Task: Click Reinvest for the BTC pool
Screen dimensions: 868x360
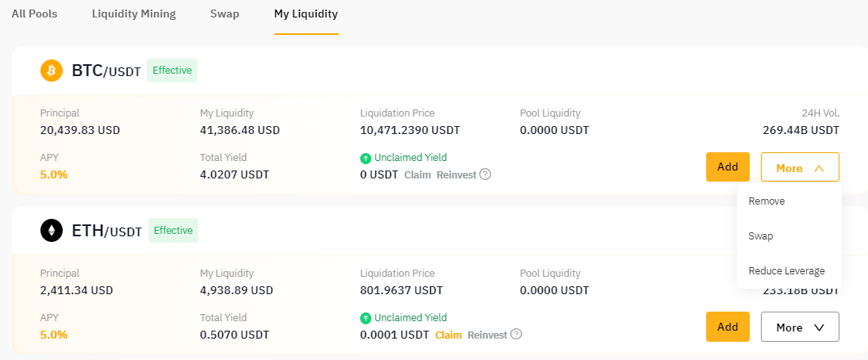Action: click(456, 174)
